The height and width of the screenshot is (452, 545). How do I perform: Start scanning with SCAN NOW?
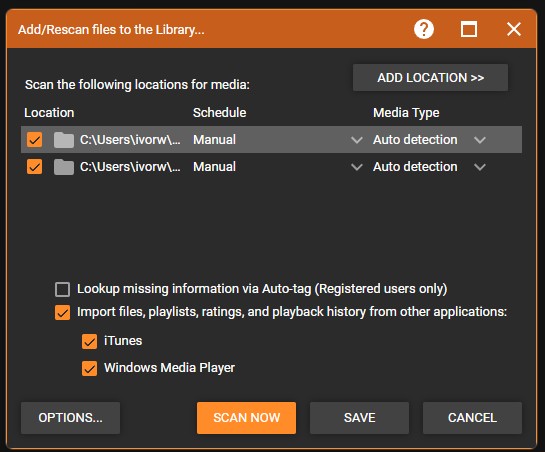tap(246, 418)
